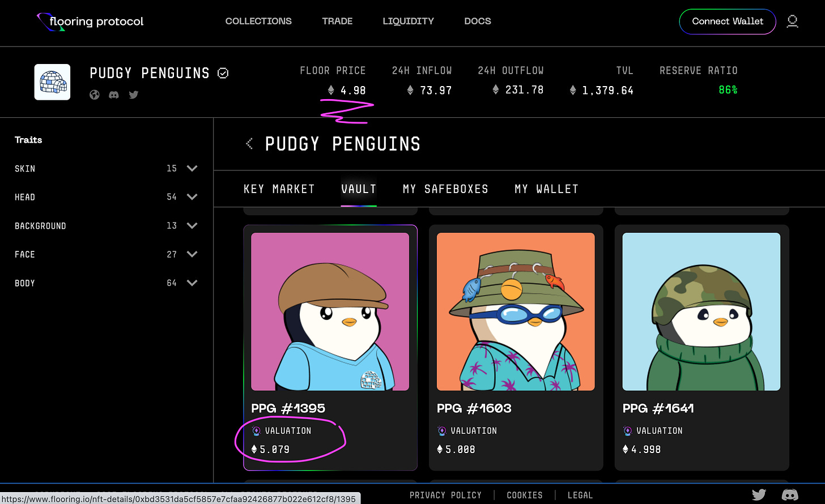The height and width of the screenshot is (504, 825).
Task: Click the Traits sidebar heading
Action: [28, 140]
